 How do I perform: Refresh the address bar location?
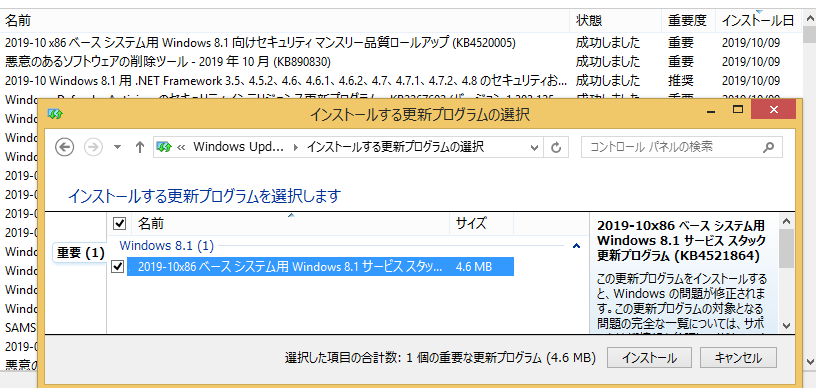pos(556,148)
